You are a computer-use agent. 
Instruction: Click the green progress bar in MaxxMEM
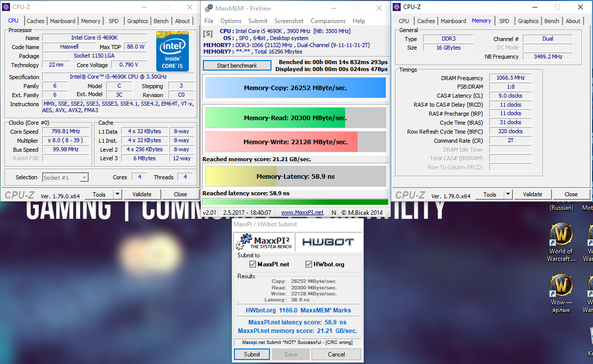tap(295, 202)
